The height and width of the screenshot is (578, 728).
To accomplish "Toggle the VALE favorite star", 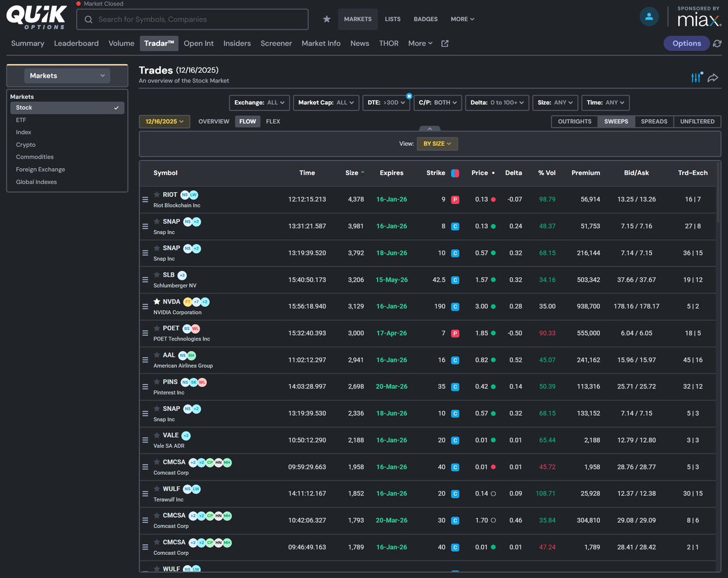I will 157,435.
